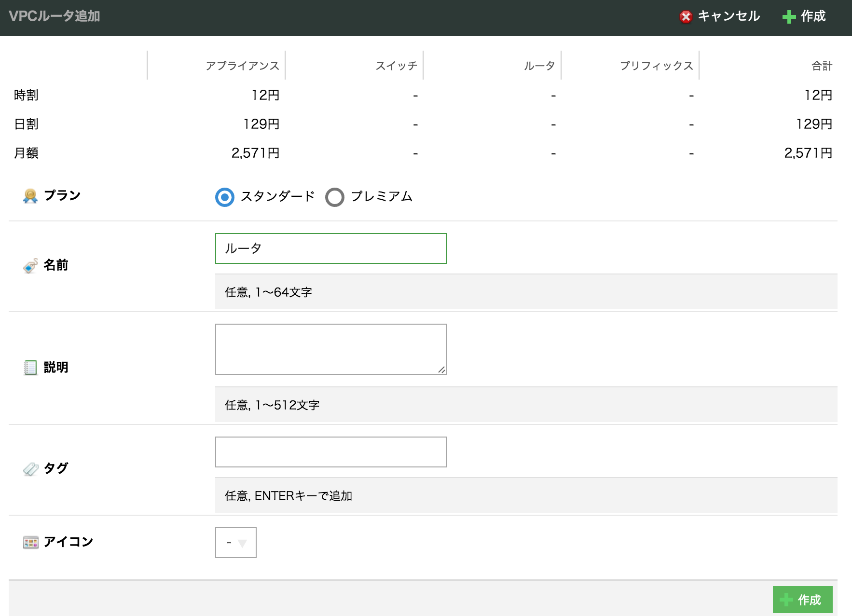The image size is (852, 616).
Task: Open the アイコン selection dropdown
Action: pyautogui.click(x=235, y=543)
